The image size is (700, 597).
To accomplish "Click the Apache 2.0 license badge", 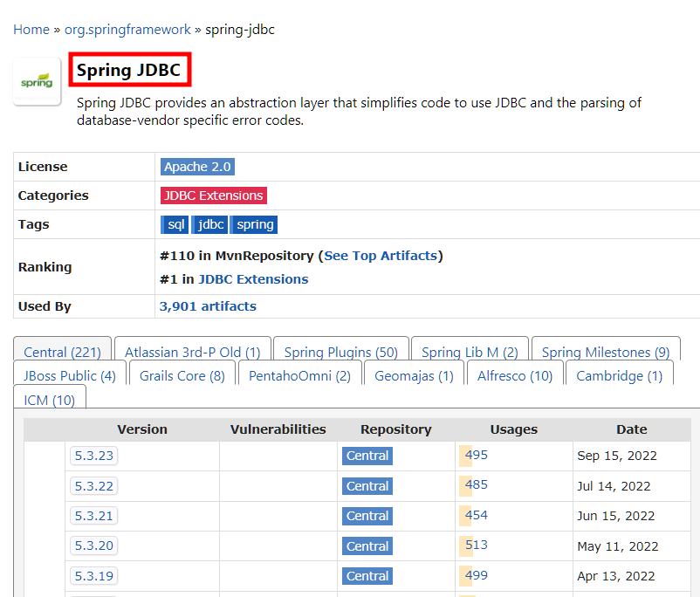I will click(x=197, y=167).
